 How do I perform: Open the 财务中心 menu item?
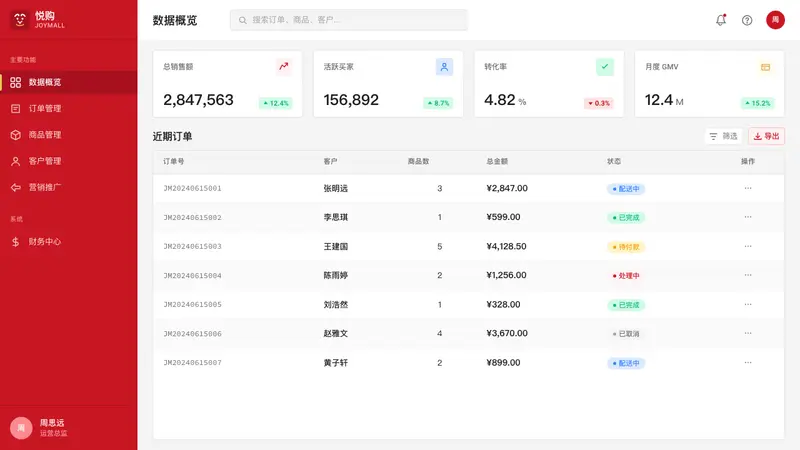[68, 242]
